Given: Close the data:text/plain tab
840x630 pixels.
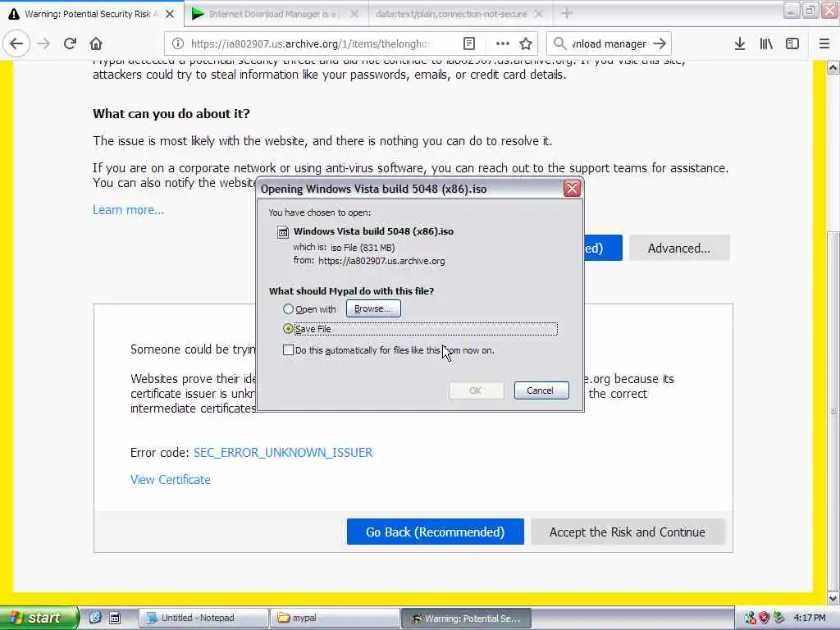Looking at the screenshot, I should point(539,14).
